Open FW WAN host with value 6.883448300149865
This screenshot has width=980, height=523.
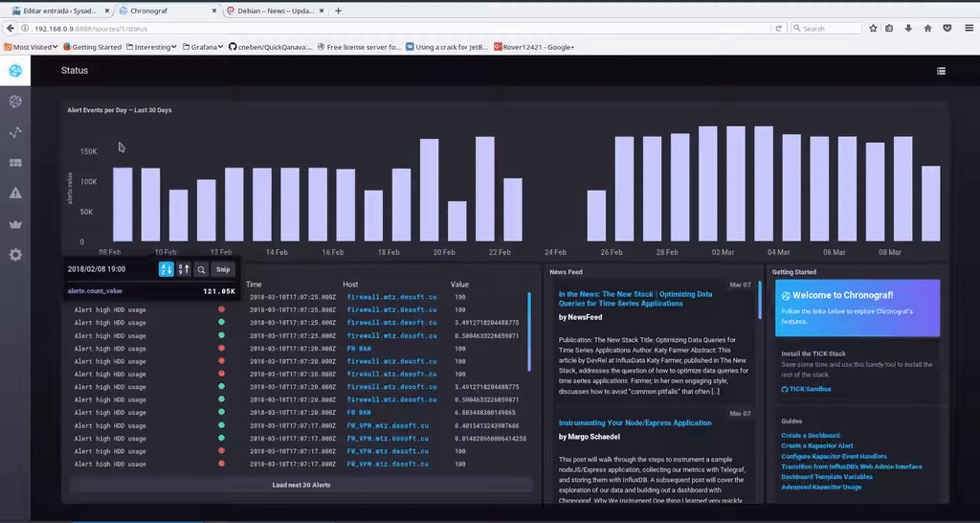coord(359,413)
